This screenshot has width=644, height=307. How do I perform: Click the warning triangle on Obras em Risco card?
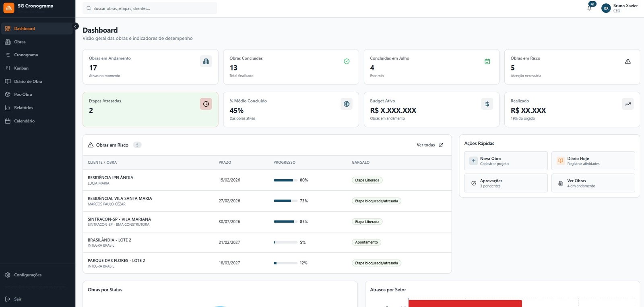tap(628, 61)
